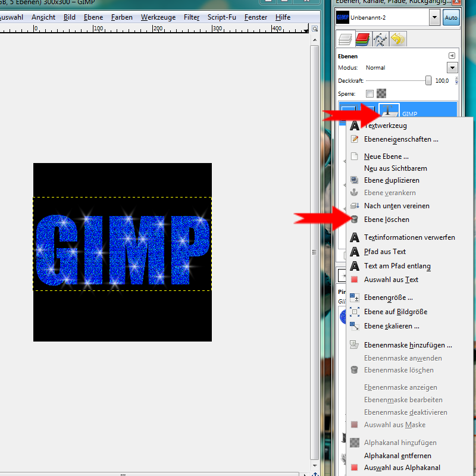Click the Deckkraft spin arrows
The width and height of the screenshot is (476, 476).
456,81
